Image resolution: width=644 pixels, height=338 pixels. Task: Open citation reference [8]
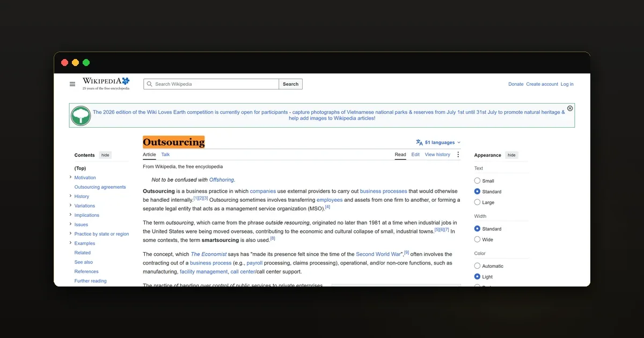click(273, 238)
